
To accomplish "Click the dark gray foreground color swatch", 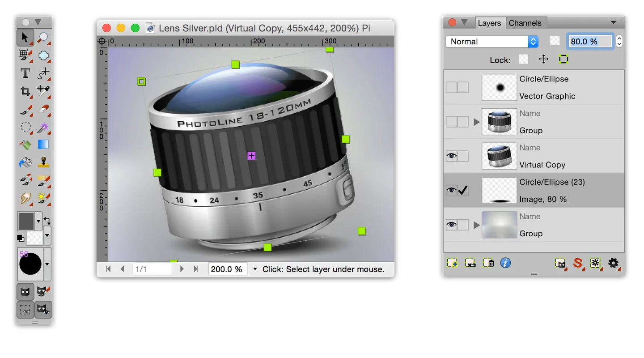I will pyautogui.click(x=26, y=221).
